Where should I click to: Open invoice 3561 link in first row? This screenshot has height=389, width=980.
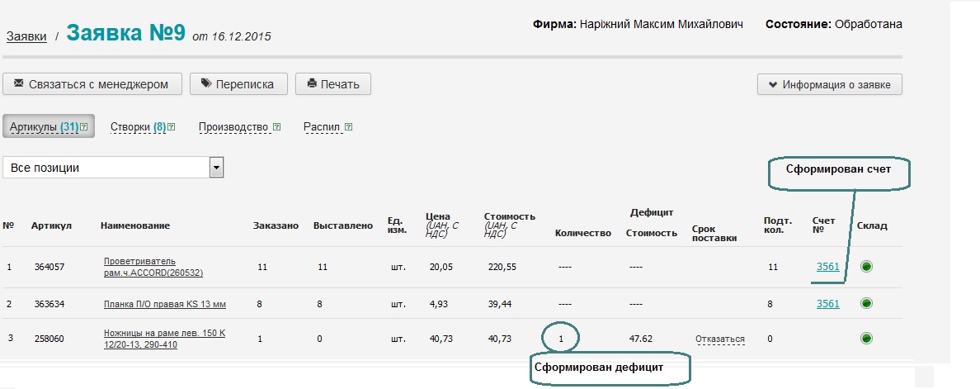pos(827,267)
